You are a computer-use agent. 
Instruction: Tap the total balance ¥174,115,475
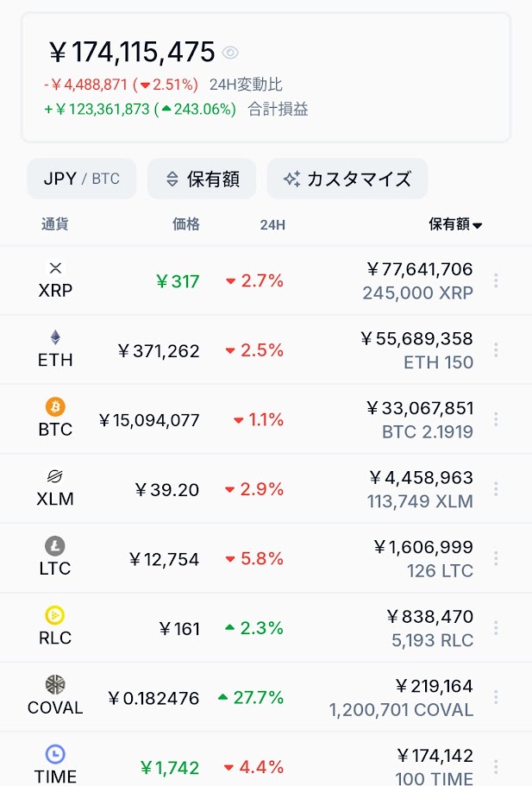(132, 52)
